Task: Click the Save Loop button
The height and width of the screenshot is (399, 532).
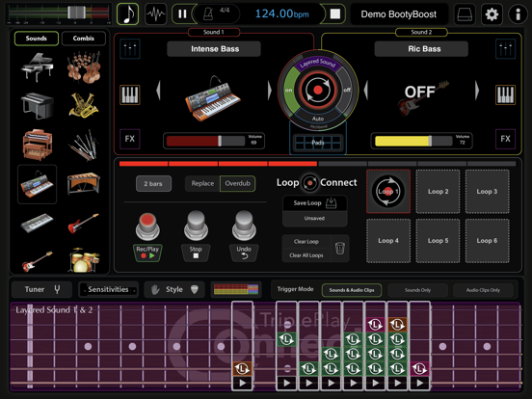Action: click(314, 203)
